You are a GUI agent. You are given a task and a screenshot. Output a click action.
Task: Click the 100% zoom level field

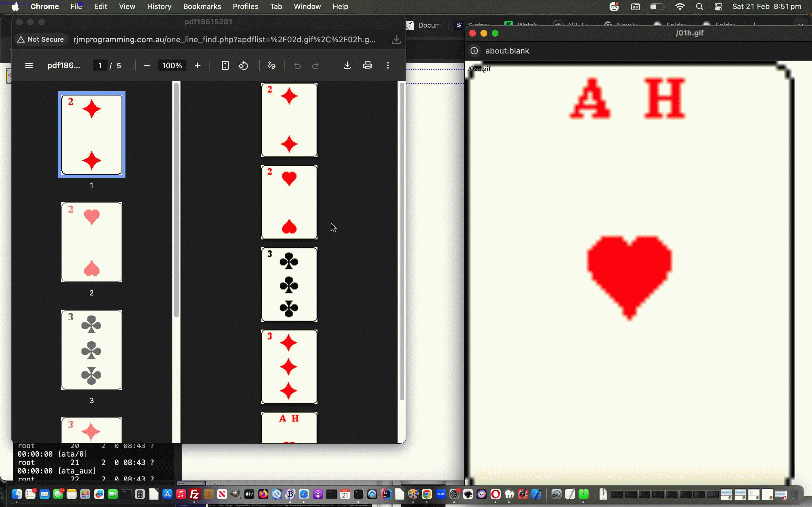172,65
